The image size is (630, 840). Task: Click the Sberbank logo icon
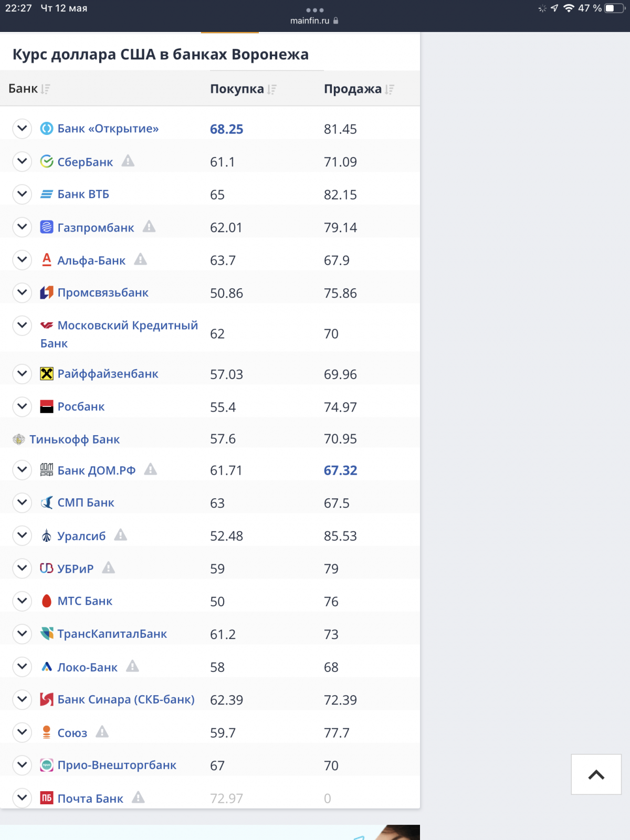click(47, 162)
